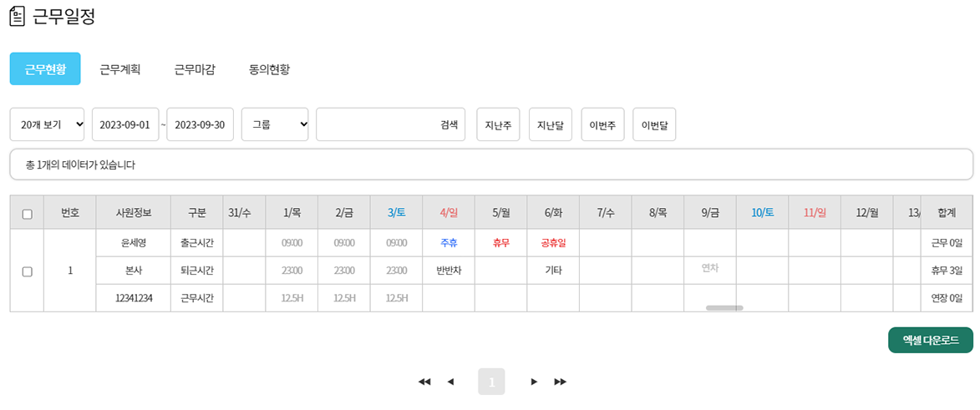Click the 근무시간 row label

(197, 298)
